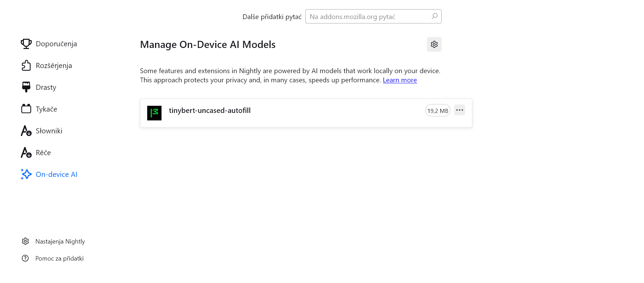
Task: Open the Nastajenja Nightly text link
Action: point(60,242)
